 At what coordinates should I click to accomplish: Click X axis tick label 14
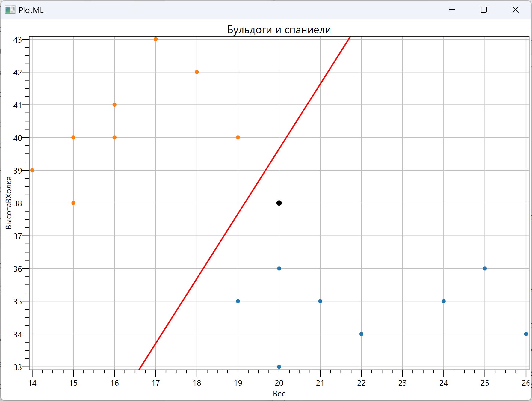point(32,383)
